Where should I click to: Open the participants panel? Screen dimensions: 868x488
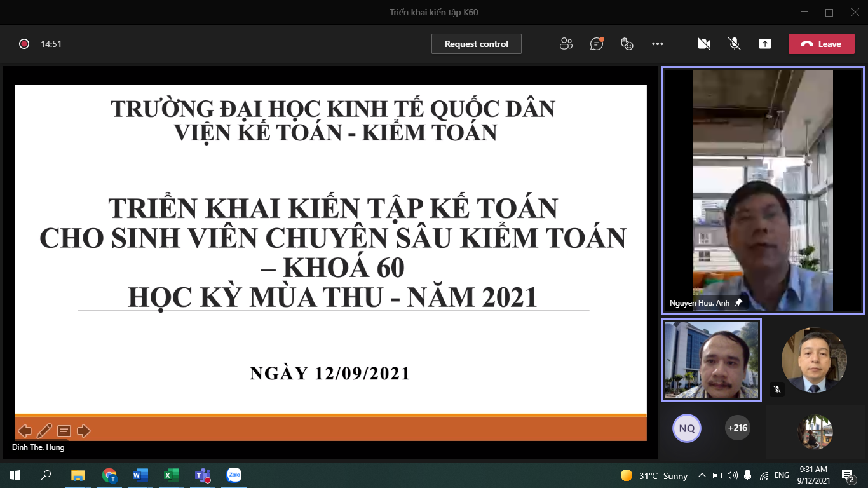coord(566,44)
